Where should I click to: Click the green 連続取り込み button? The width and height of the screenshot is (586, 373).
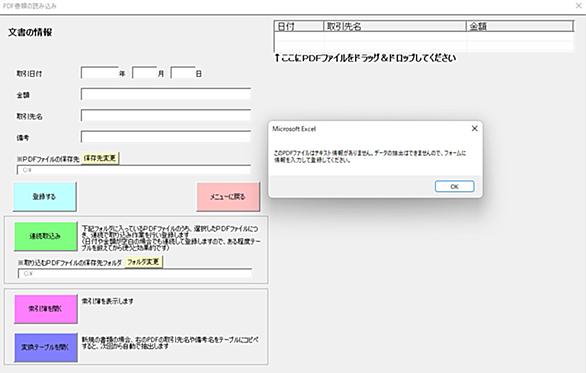(x=46, y=236)
